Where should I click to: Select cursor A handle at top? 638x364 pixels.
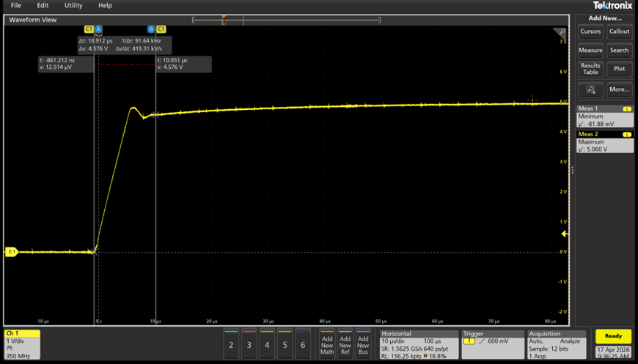tap(98, 29)
